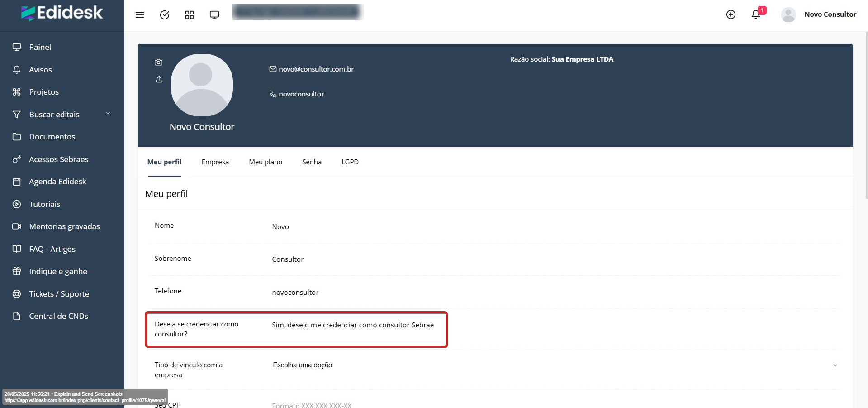Open the Senha tab
868x408 pixels.
pyautogui.click(x=312, y=162)
